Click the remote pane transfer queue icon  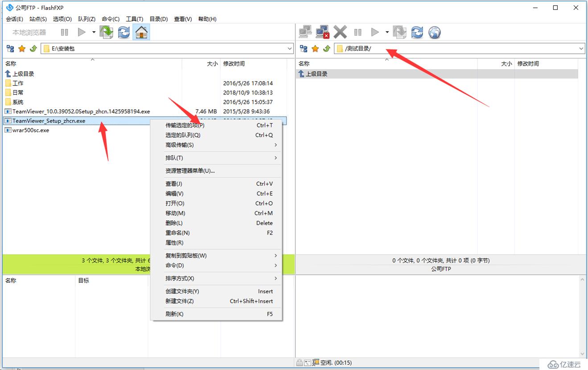tap(399, 32)
